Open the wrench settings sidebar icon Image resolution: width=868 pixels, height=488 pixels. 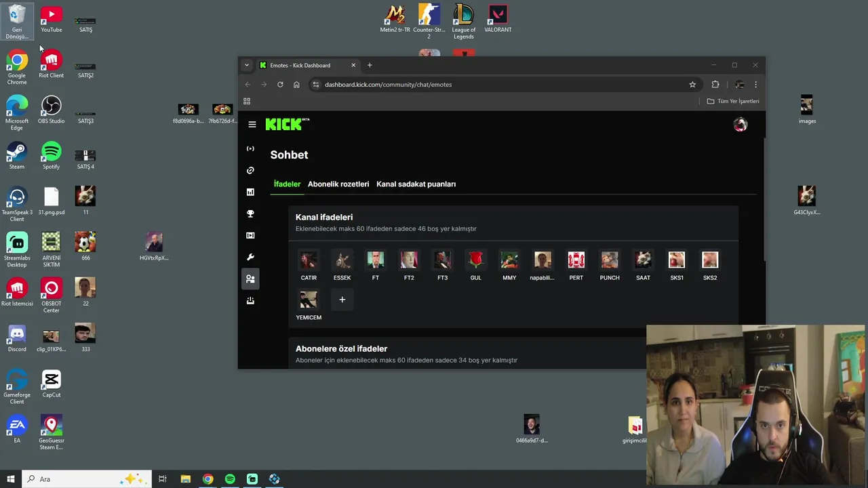pyautogui.click(x=250, y=257)
